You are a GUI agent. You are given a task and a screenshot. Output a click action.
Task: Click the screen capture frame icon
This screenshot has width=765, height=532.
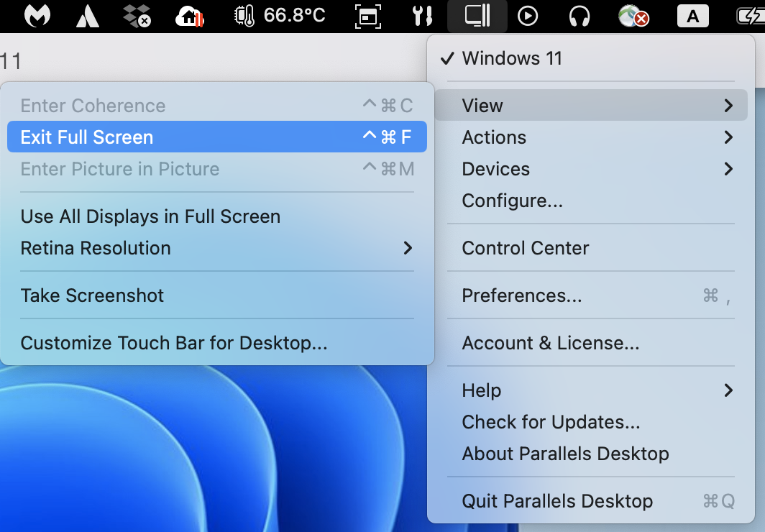tap(368, 16)
